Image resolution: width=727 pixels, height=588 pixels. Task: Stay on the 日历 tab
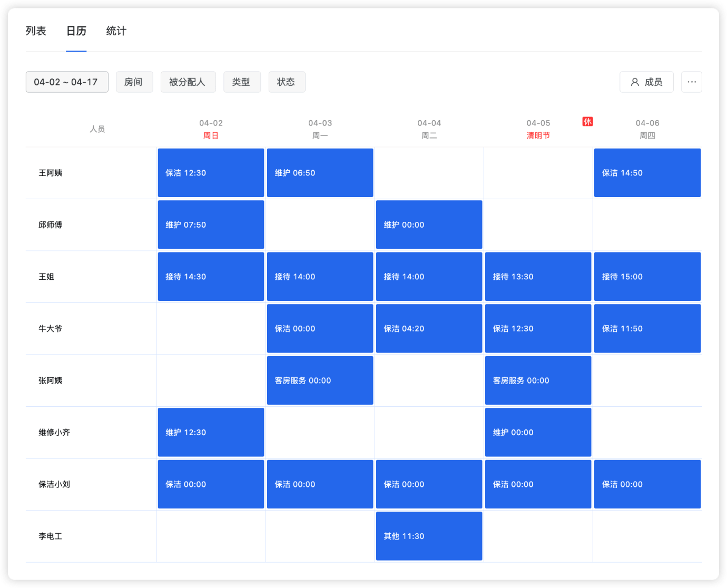(x=76, y=31)
